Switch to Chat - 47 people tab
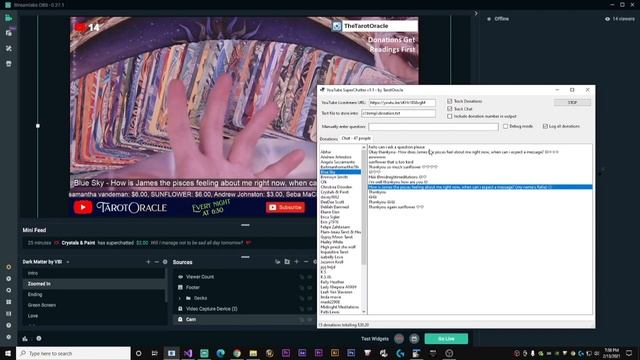 pos(356,138)
